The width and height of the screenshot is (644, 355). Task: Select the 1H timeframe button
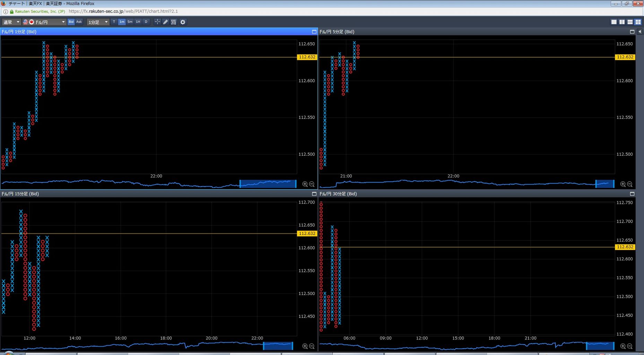coord(138,22)
